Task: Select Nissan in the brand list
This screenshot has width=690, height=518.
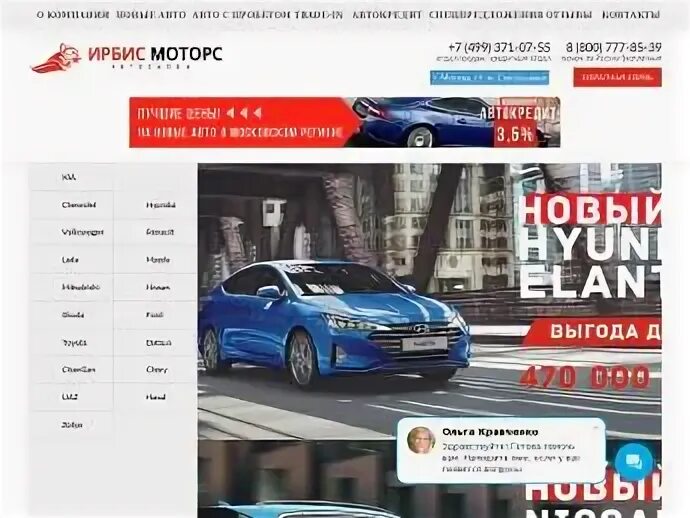Action: pos(158,287)
